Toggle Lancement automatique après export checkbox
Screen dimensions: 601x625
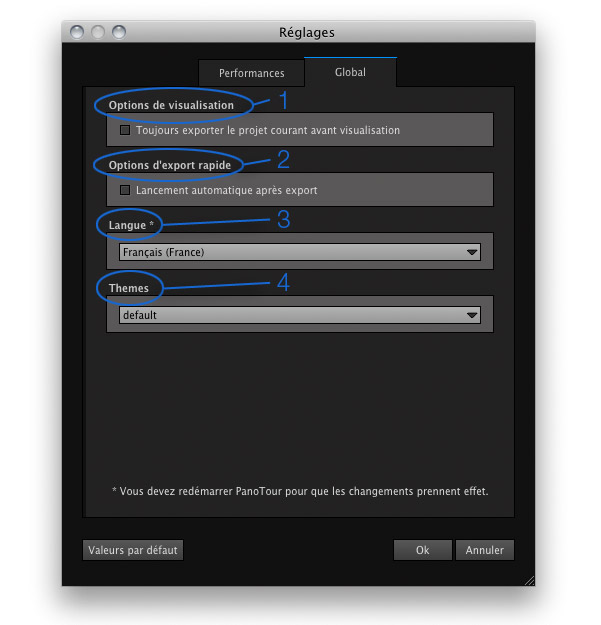coord(125,190)
